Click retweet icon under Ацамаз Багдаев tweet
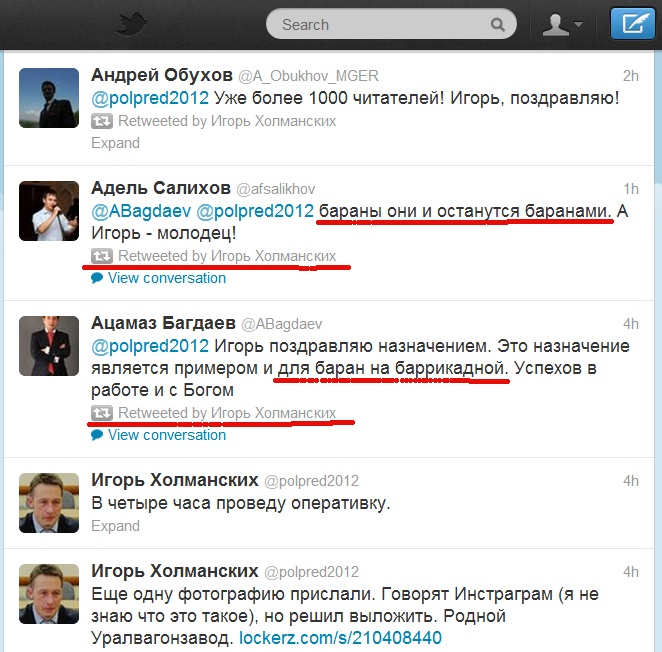 click(102, 413)
